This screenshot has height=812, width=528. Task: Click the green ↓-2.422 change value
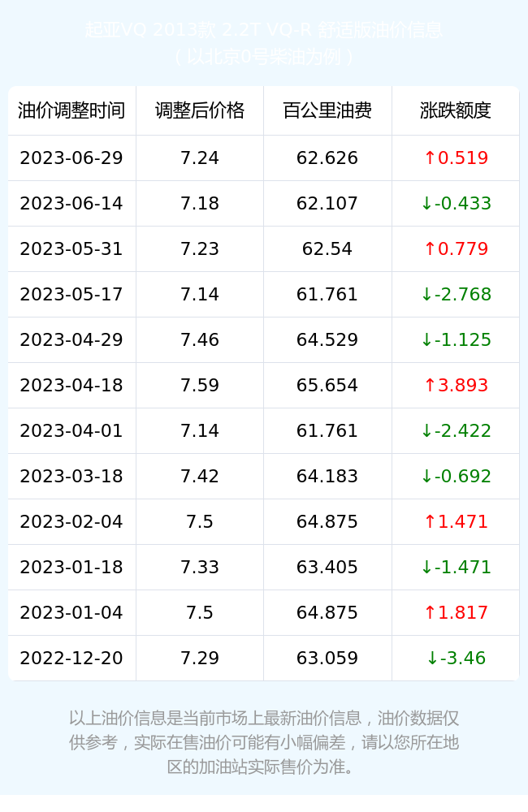click(456, 431)
